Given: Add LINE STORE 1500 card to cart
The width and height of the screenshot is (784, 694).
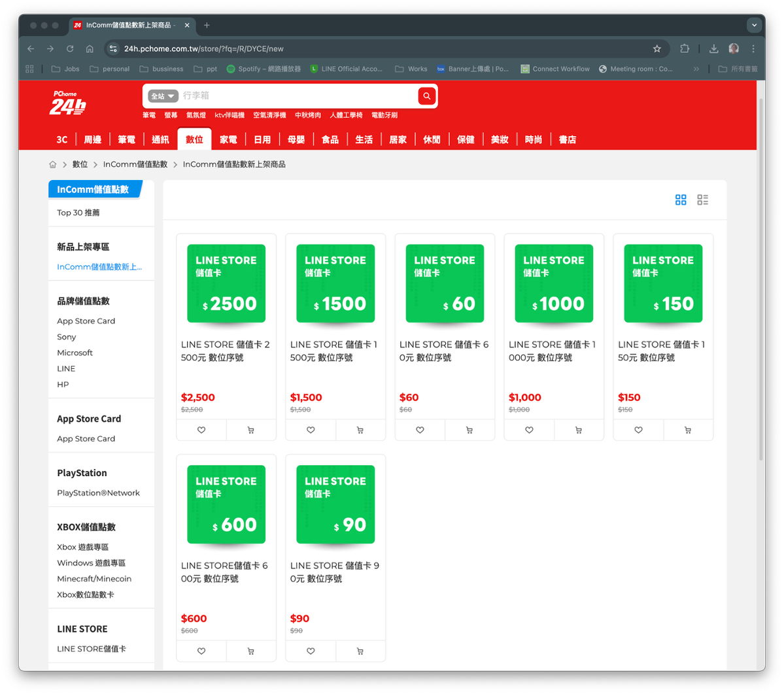Looking at the screenshot, I should tap(360, 430).
